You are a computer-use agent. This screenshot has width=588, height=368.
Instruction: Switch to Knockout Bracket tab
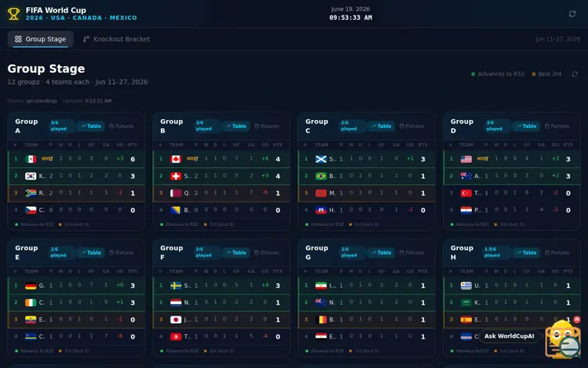coord(116,39)
